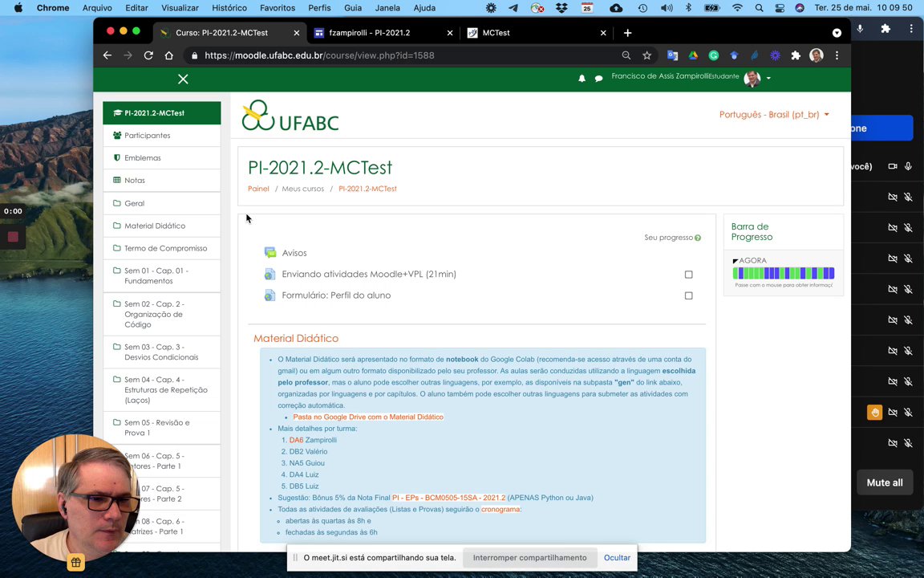The image size is (924, 578).
Task: Click Ocultar to hide sharing bar
Action: pyautogui.click(x=617, y=558)
